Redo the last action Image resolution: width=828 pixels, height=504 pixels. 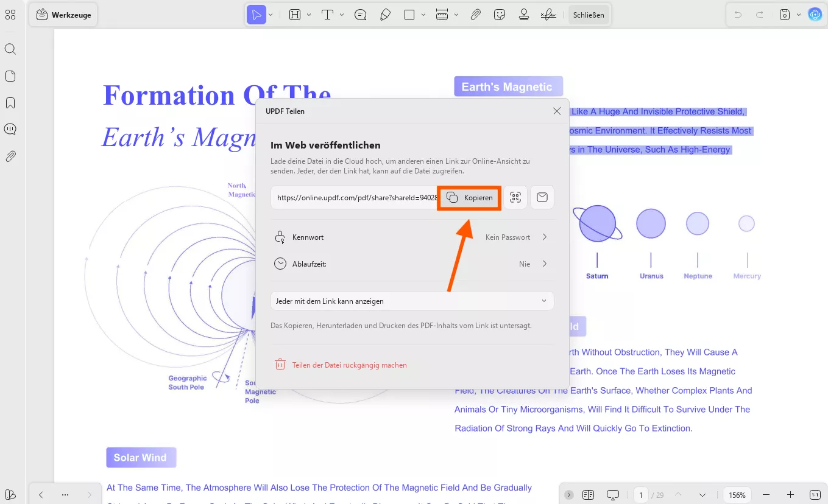point(759,15)
